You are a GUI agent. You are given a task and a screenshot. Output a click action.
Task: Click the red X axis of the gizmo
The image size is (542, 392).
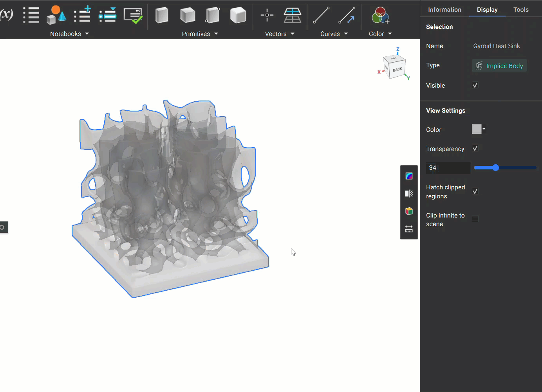pyautogui.click(x=380, y=72)
